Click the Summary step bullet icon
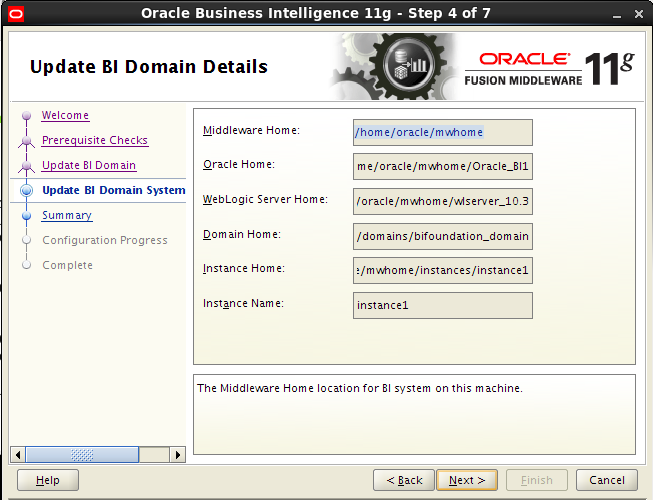 pos(26,215)
